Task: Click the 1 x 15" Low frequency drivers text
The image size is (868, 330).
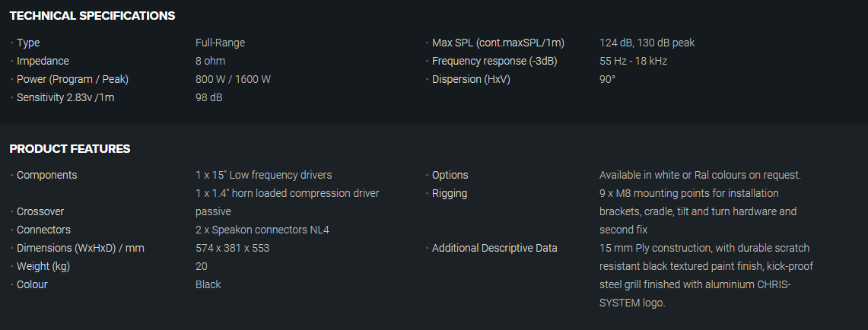Action: (263, 175)
